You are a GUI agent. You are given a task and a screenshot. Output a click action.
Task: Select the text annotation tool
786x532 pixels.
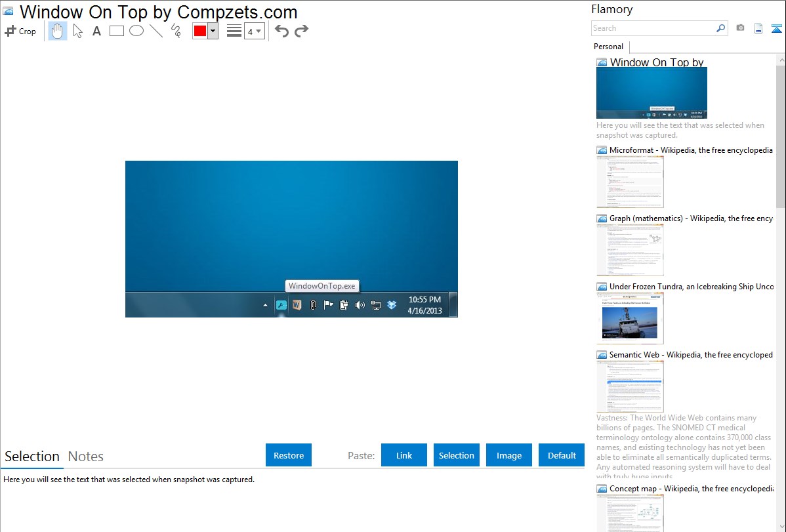coord(96,31)
